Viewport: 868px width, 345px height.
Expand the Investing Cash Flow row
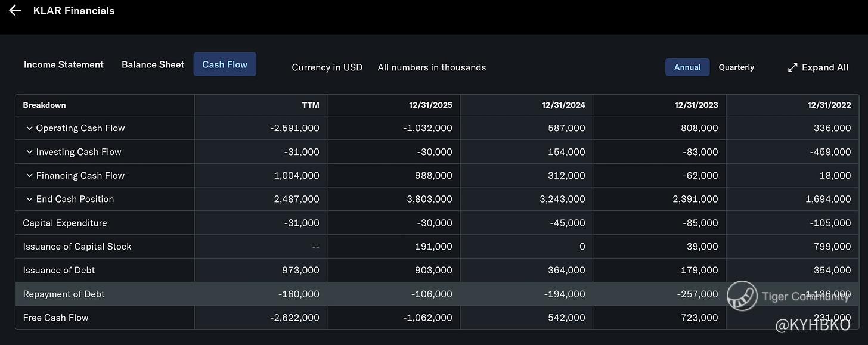point(29,152)
